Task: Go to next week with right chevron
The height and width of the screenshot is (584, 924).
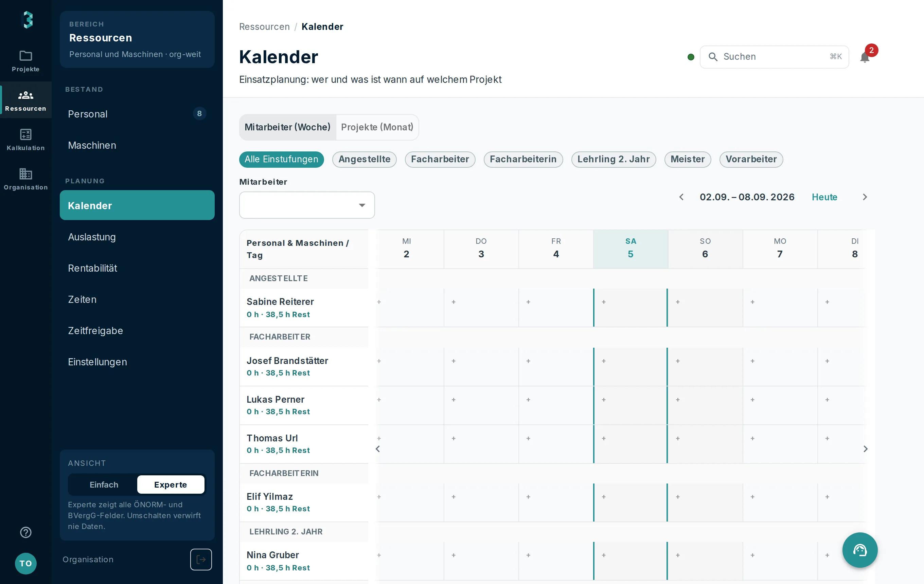Action: tap(865, 197)
